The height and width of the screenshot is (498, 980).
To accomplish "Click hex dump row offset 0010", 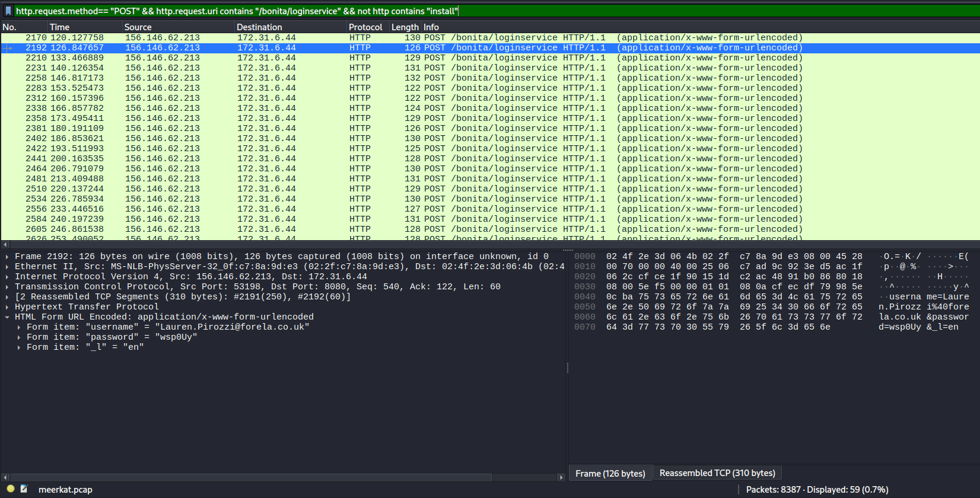I will (x=585, y=267).
